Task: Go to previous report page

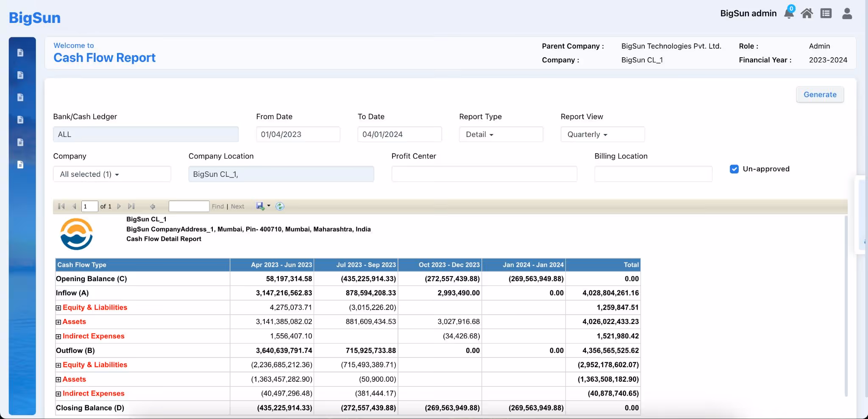Action: tap(74, 206)
